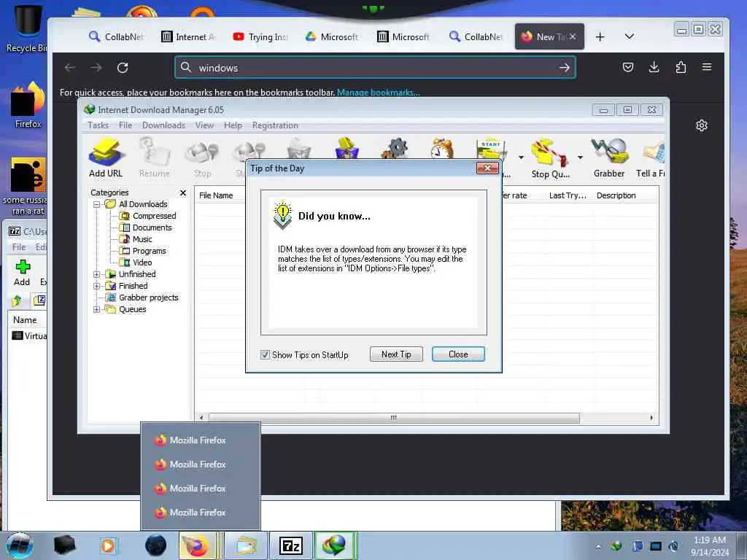This screenshot has width=747, height=560.
Task: Click the Tell a Friend icon
Action: click(651, 157)
